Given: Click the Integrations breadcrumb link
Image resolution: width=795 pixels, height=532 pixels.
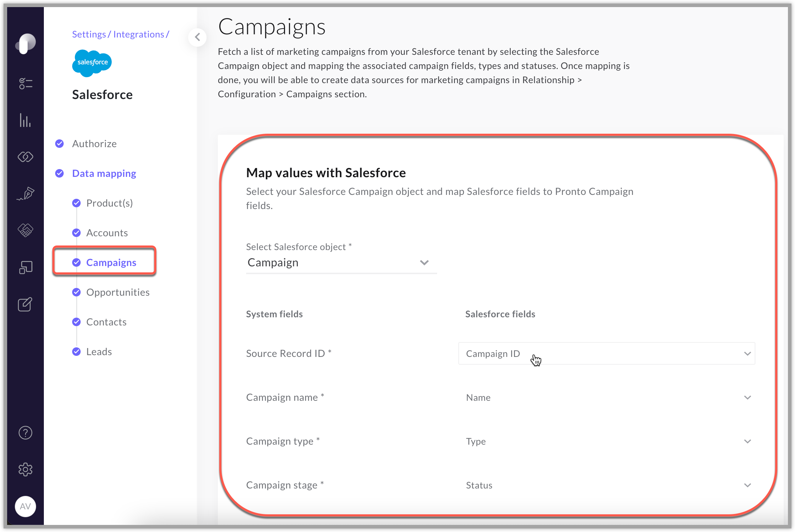Looking at the screenshot, I should coord(140,34).
